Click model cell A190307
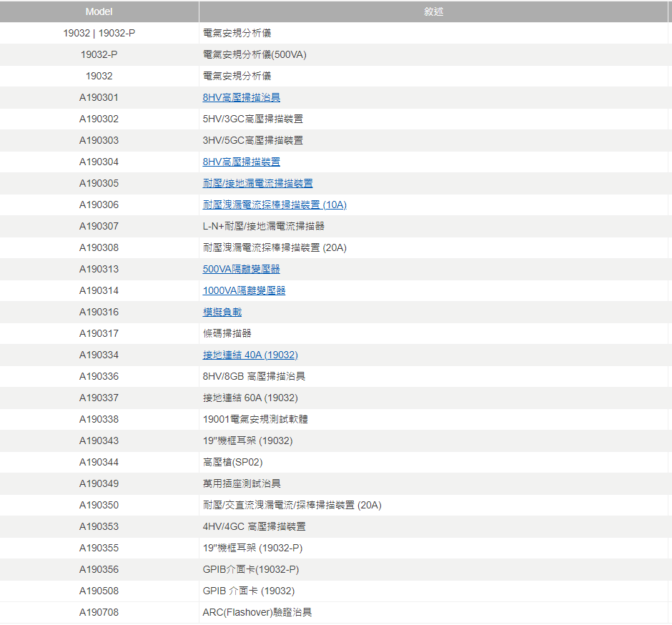This screenshot has height=625, width=672. 99,226
